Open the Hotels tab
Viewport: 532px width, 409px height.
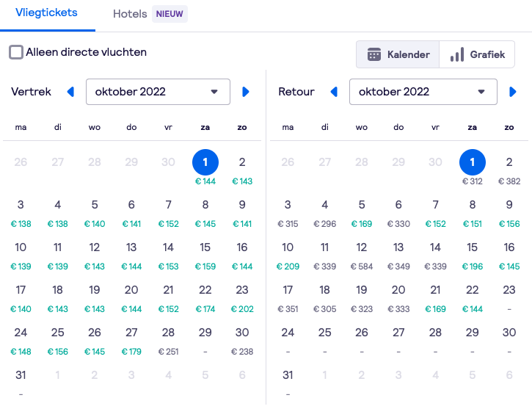(x=129, y=14)
